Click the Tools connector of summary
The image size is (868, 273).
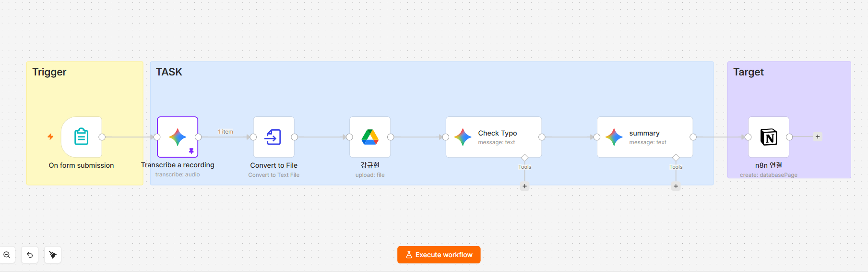point(676,158)
